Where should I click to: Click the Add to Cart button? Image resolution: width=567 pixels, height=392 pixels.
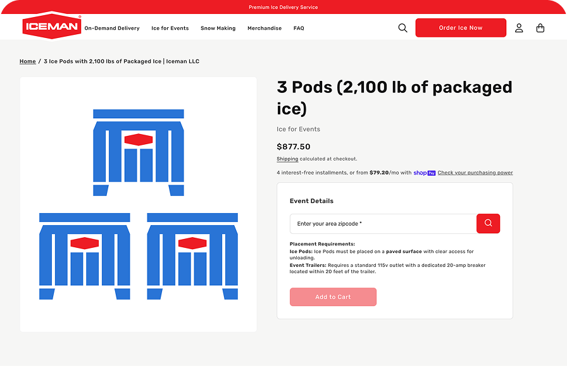(x=333, y=297)
